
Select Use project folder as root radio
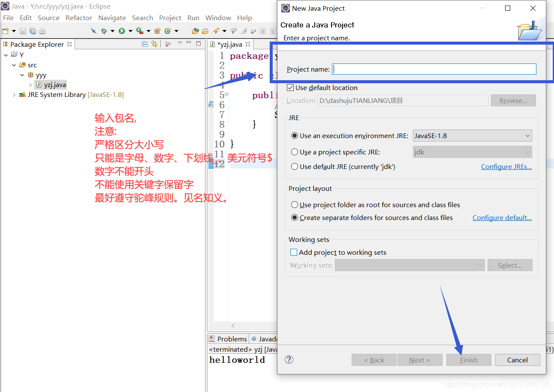pos(295,205)
